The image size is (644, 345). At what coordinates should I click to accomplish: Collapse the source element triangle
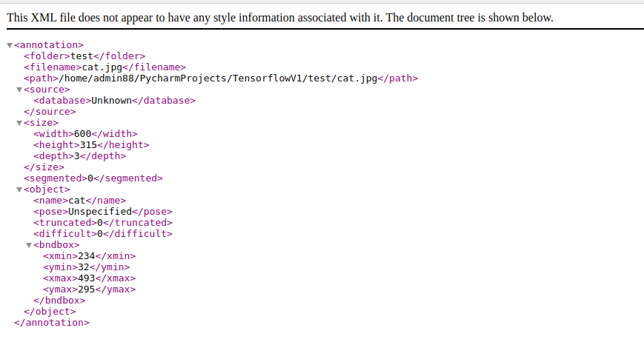(19, 90)
